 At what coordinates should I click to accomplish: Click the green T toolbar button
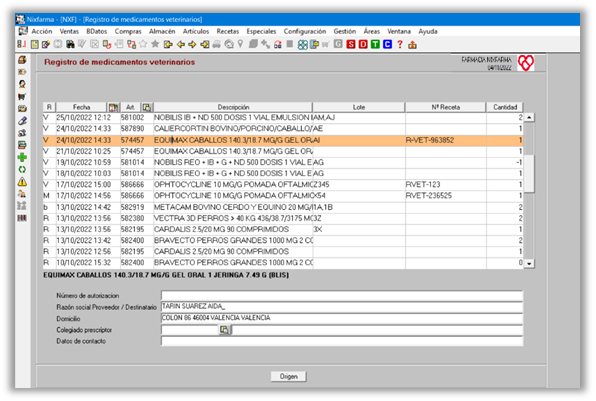[376, 45]
